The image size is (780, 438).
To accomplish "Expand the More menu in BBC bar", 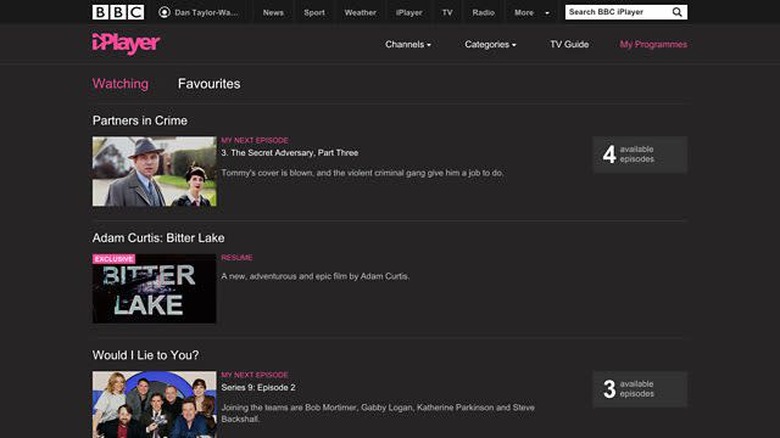I will (531, 12).
